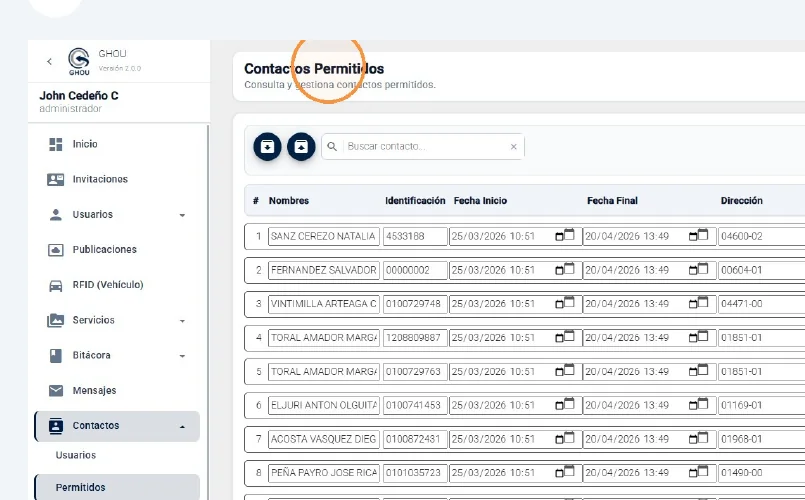This screenshot has height=500, width=805.
Task: Click the search magnifier icon
Action: pyautogui.click(x=332, y=147)
